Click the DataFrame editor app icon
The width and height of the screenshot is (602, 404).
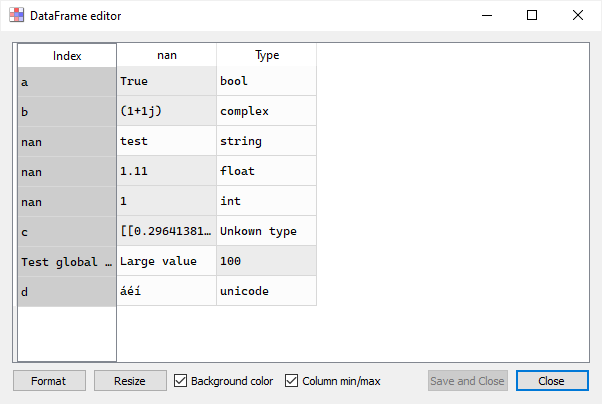17,15
